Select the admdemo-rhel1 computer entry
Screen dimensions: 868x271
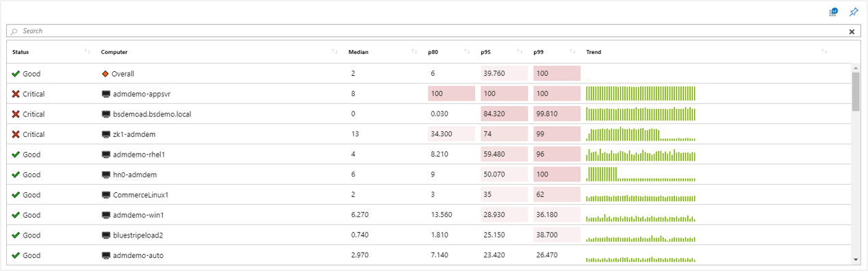tap(139, 155)
